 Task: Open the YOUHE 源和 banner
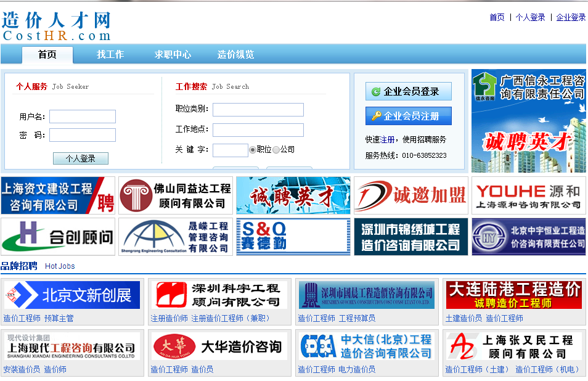pyautogui.click(x=529, y=195)
